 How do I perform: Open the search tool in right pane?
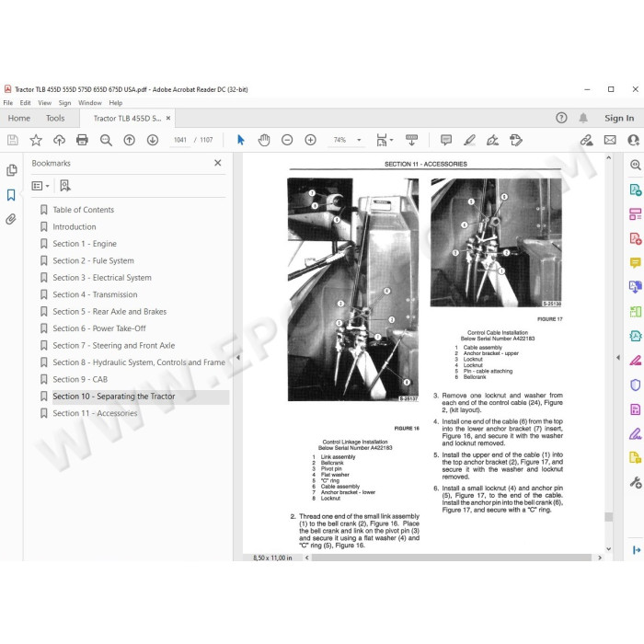point(636,165)
